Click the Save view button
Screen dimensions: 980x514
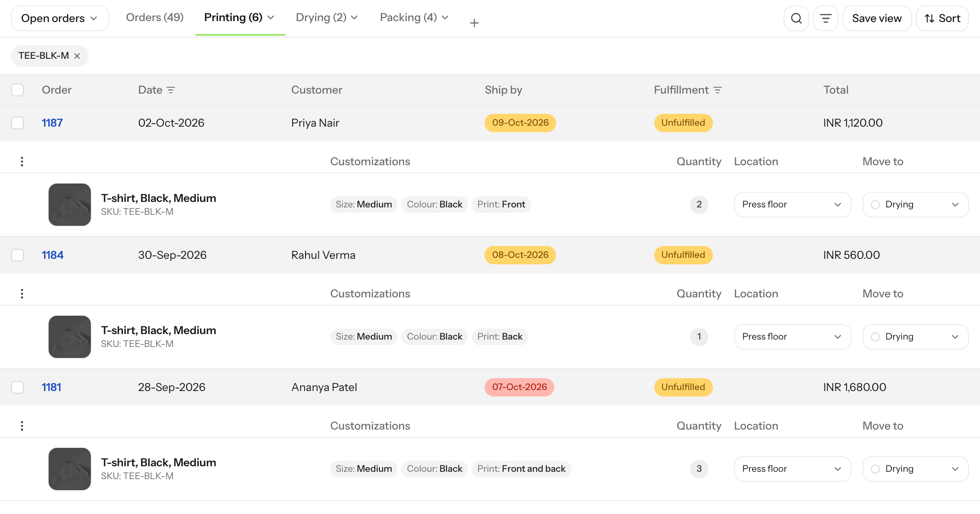pyautogui.click(x=877, y=18)
